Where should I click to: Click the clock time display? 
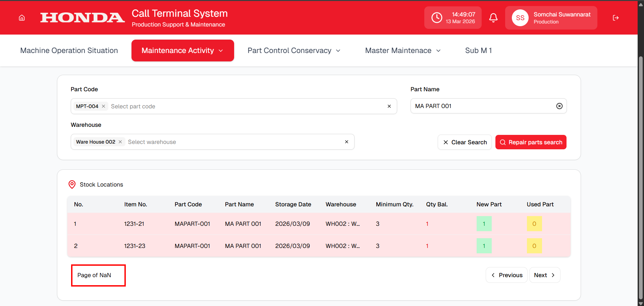[x=453, y=18]
